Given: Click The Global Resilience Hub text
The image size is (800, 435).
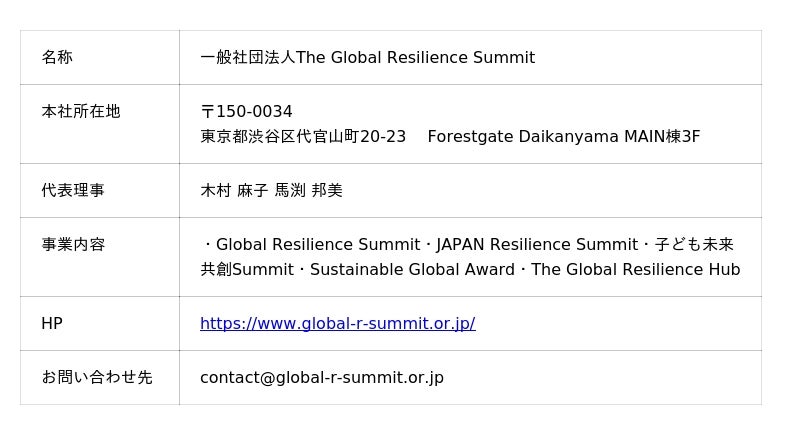Looking at the screenshot, I should 635,269.
